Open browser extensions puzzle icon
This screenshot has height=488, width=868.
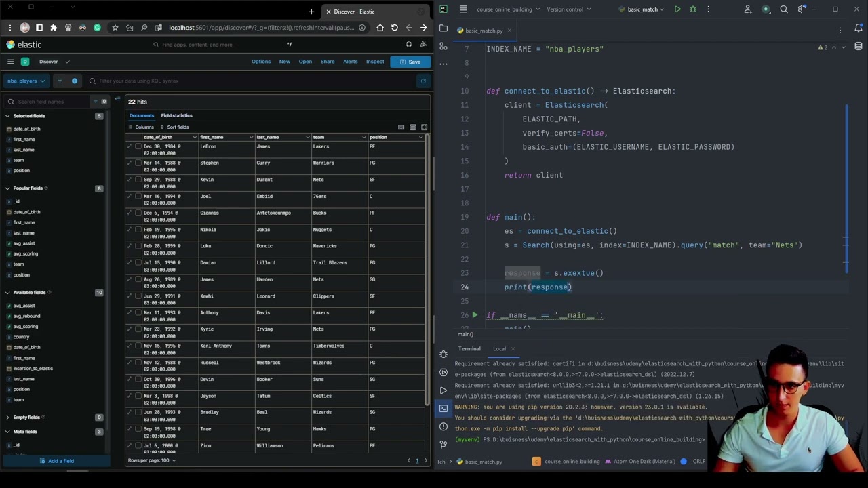[x=54, y=28]
